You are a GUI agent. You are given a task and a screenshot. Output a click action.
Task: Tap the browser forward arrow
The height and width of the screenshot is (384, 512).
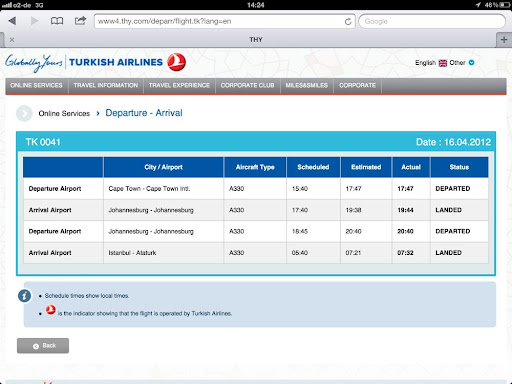34,21
